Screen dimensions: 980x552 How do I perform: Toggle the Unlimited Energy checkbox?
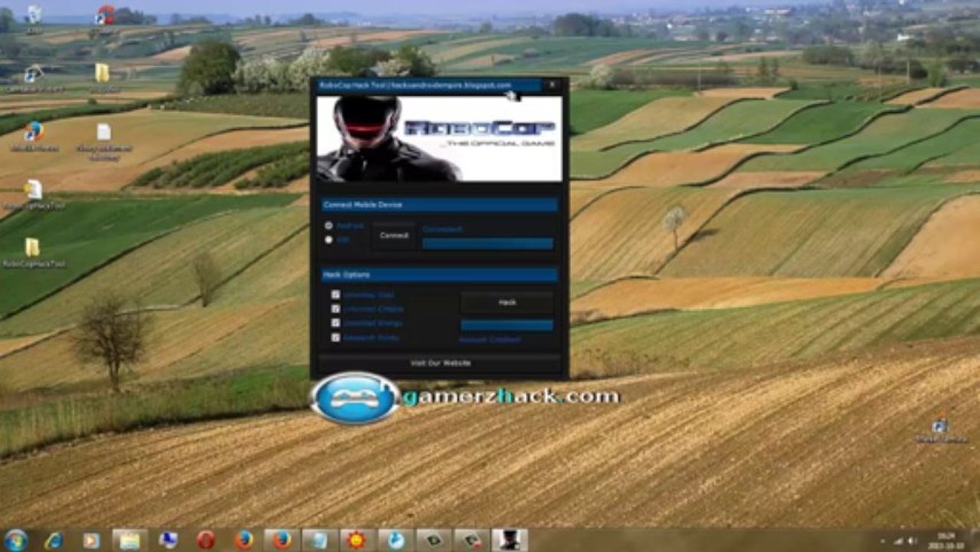coord(336,323)
